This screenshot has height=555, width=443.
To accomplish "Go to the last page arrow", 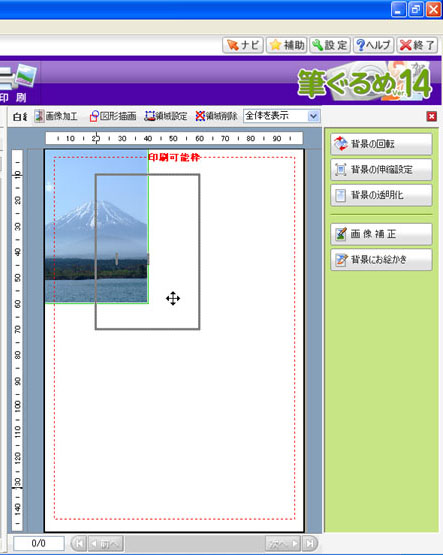I will pyautogui.click(x=309, y=543).
